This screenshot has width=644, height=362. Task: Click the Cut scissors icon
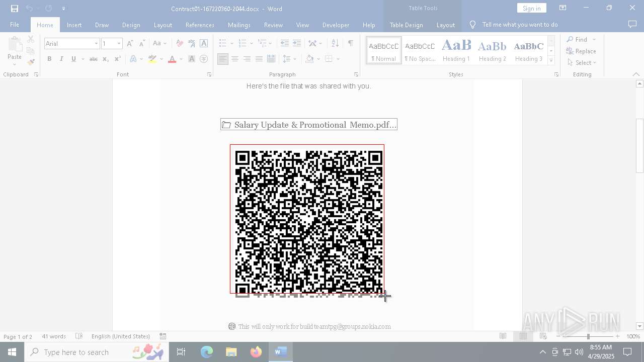pos(31,39)
